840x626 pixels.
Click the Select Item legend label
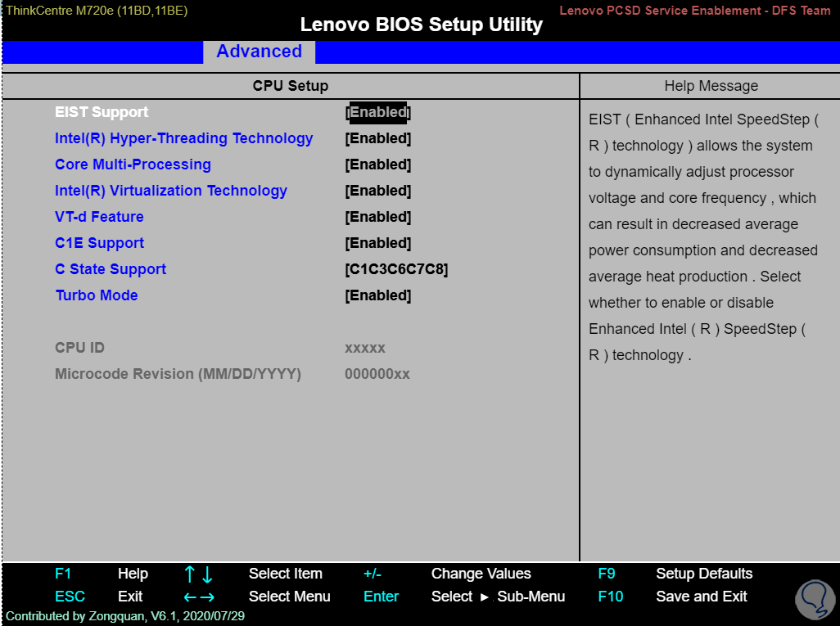click(286, 574)
